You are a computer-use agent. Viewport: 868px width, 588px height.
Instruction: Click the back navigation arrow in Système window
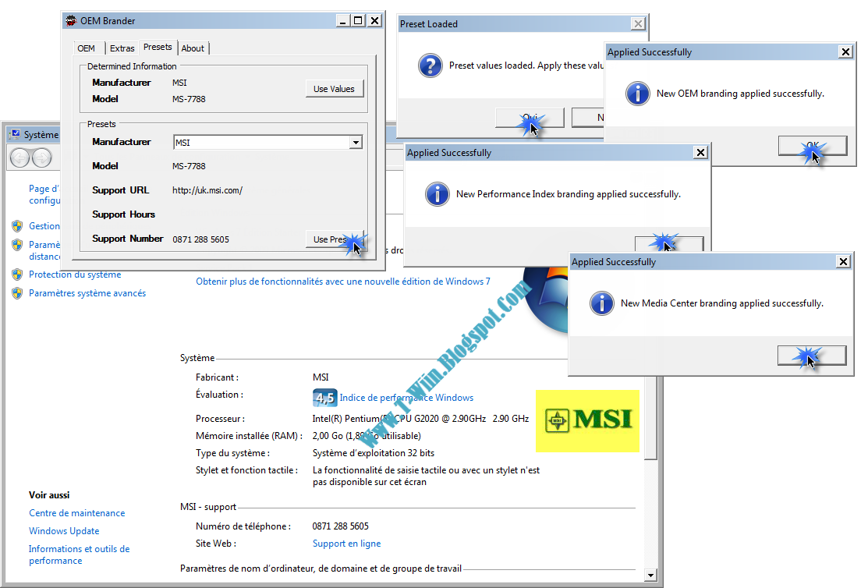click(18, 158)
